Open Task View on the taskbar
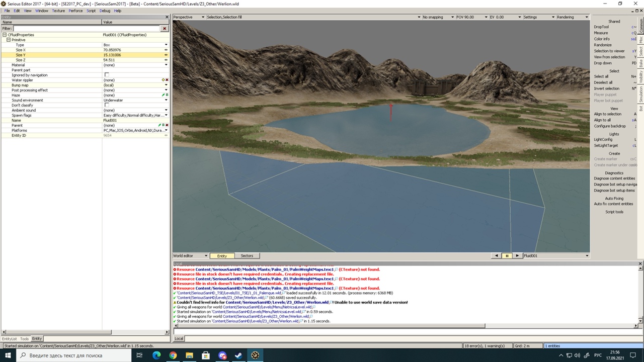This screenshot has height=362, width=644. pyautogui.click(x=139, y=355)
